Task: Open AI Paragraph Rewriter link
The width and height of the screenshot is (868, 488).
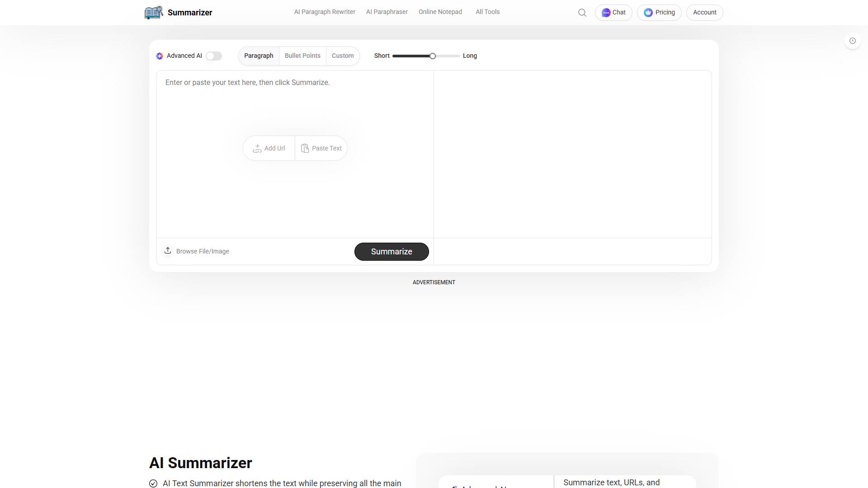Action: [325, 12]
